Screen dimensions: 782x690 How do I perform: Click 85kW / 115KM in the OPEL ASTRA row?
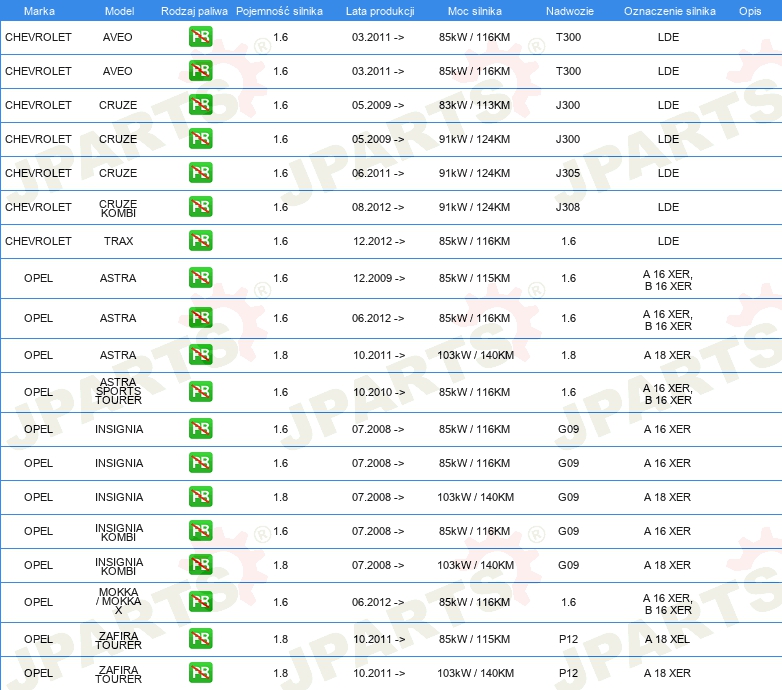[x=474, y=278]
